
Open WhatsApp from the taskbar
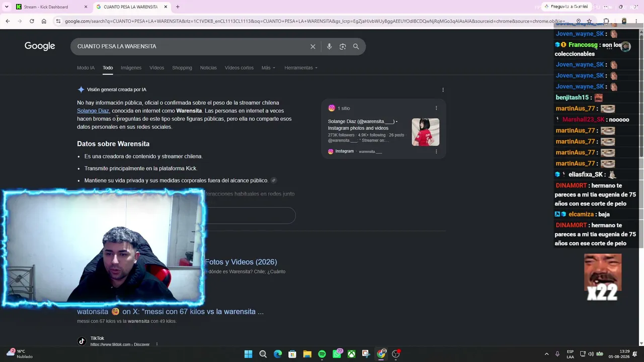pos(337,354)
